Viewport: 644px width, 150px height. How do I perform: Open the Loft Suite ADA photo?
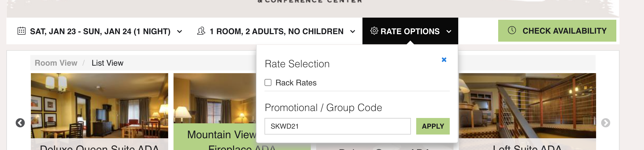point(527,106)
